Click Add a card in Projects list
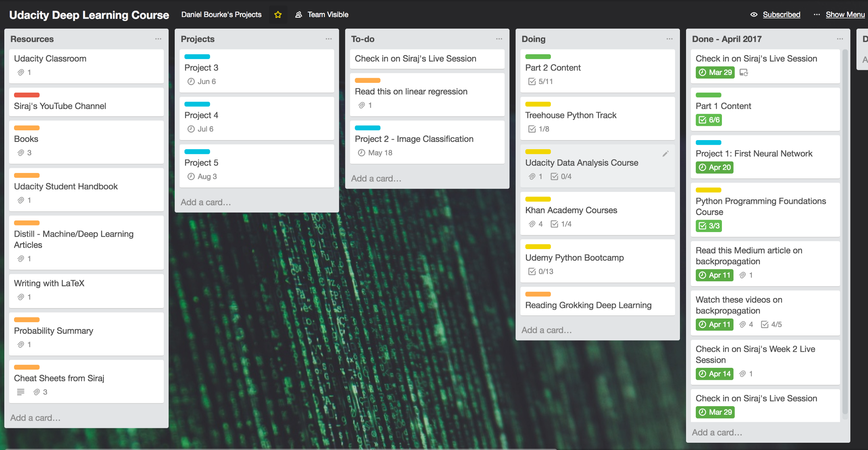This screenshot has width=868, height=450. pyautogui.click(x=205, y=202)
